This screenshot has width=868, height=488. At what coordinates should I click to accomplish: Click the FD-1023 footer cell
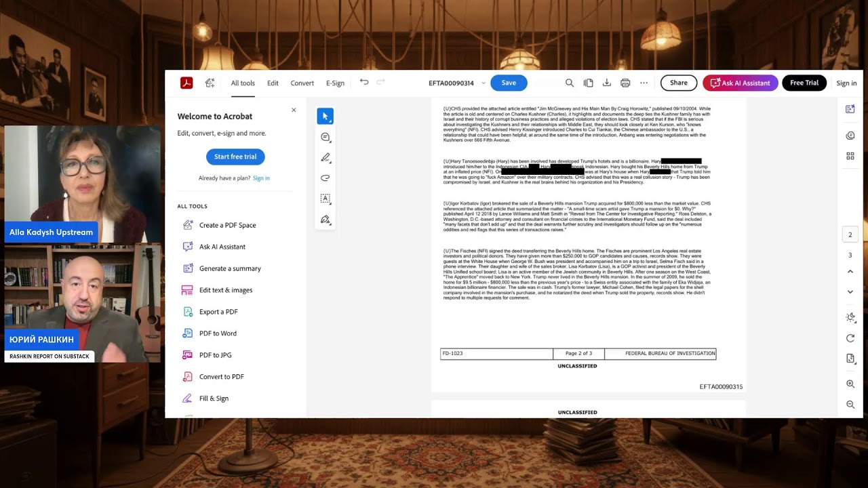[496, 353]
